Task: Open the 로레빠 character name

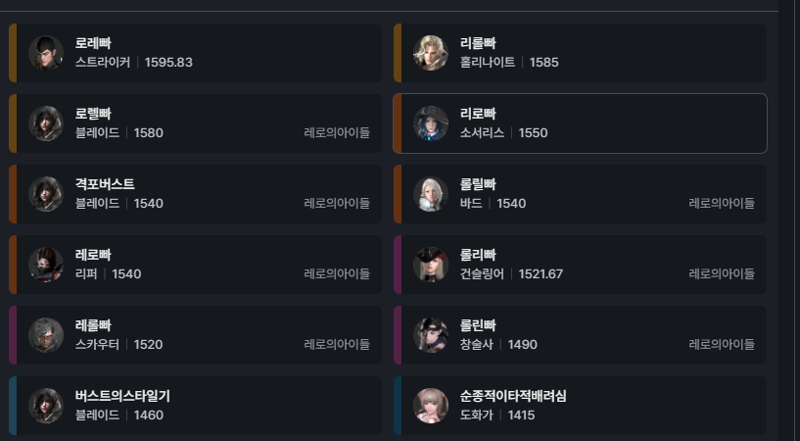Action: click(x=93, y=43)
